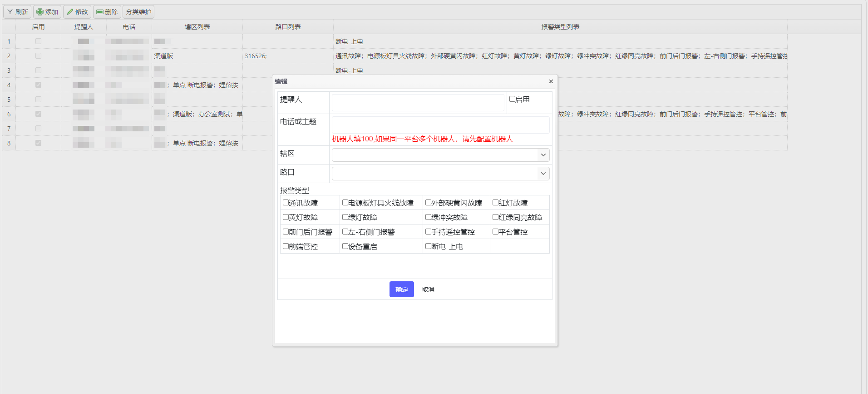
Task: Toggle the 平台管控 checkbox
Action: point(496,232)
